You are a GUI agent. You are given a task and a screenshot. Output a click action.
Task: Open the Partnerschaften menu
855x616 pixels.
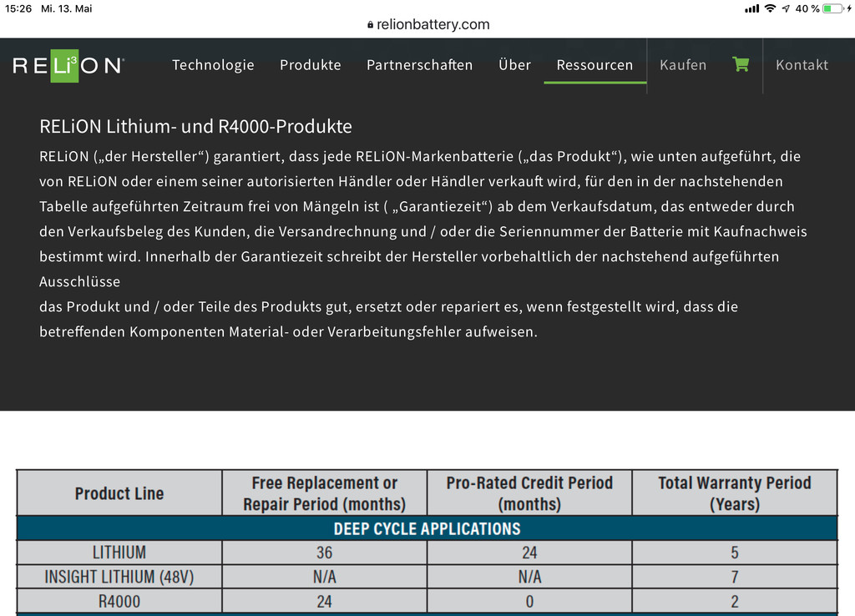419,65
